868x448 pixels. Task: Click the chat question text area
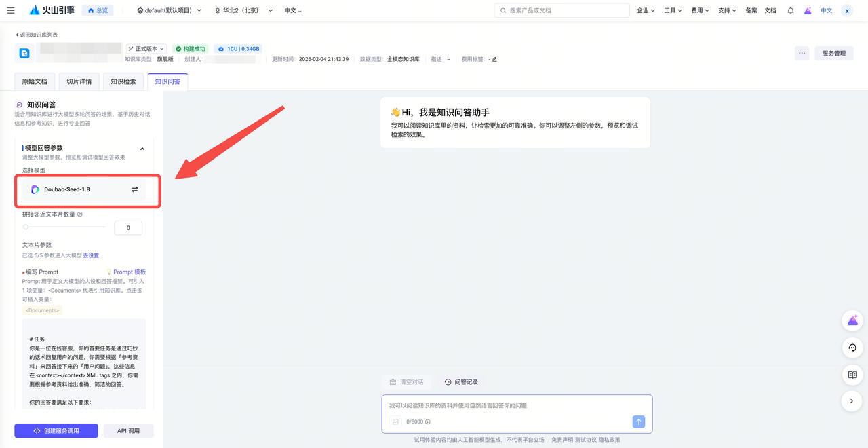coord(517,405)
